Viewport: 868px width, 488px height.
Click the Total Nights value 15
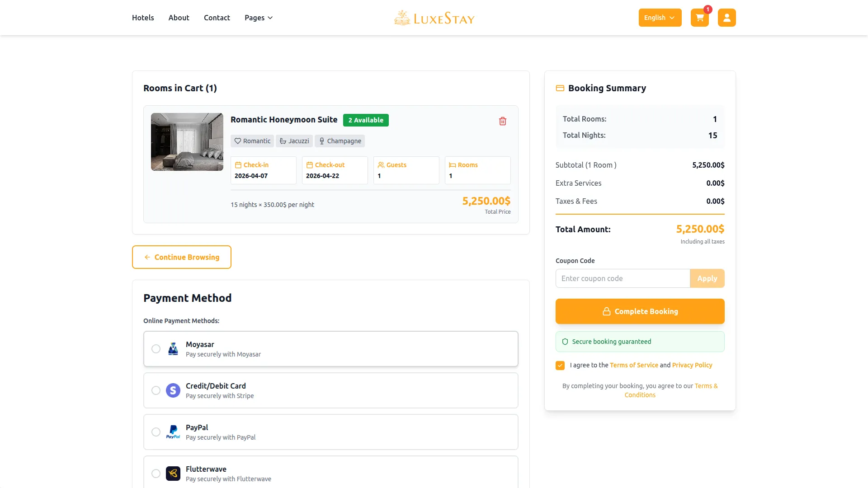click(712, 136)
